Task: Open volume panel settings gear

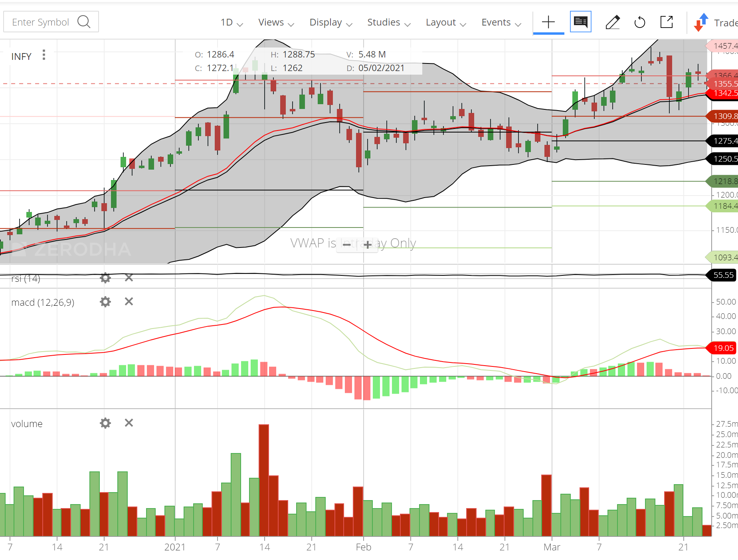Action: pyautogui.click(x=105, y=423)
